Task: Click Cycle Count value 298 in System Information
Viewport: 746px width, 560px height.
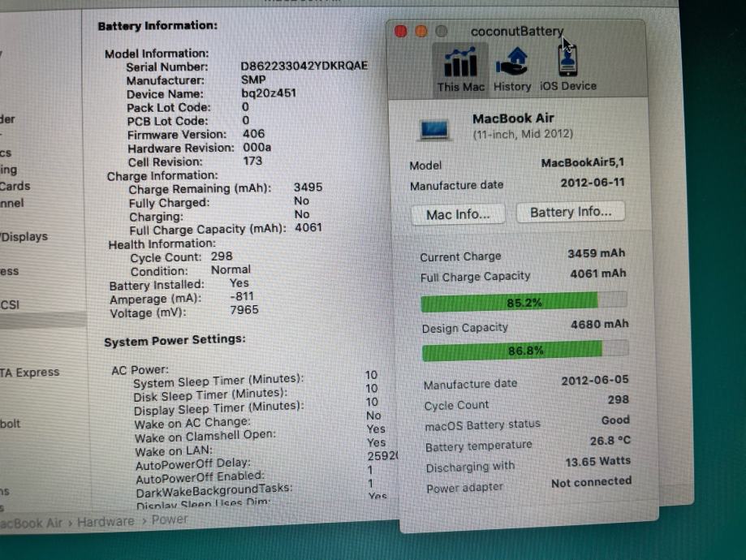Action: (222, 256)
